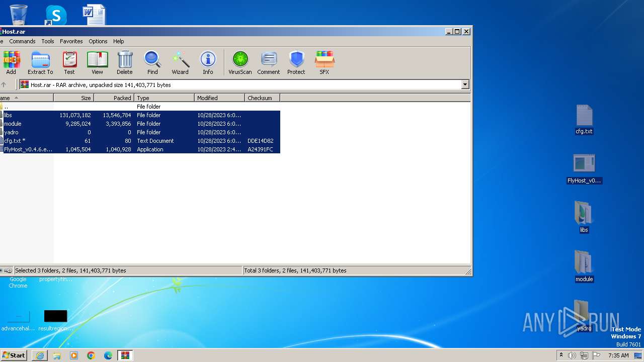The image size is (644, 362).
Task: Select the cfg.txt * file row
Action: [x=140, y=141]
